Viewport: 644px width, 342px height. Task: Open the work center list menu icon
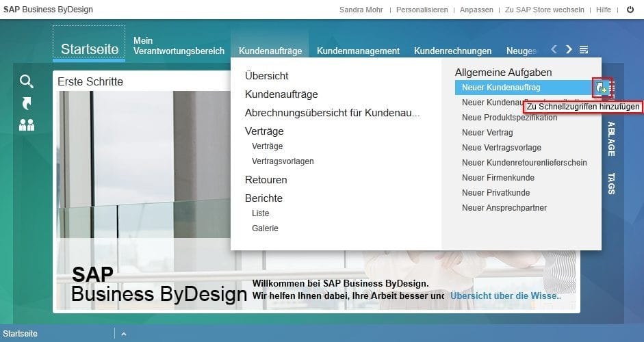click(583, 49)
